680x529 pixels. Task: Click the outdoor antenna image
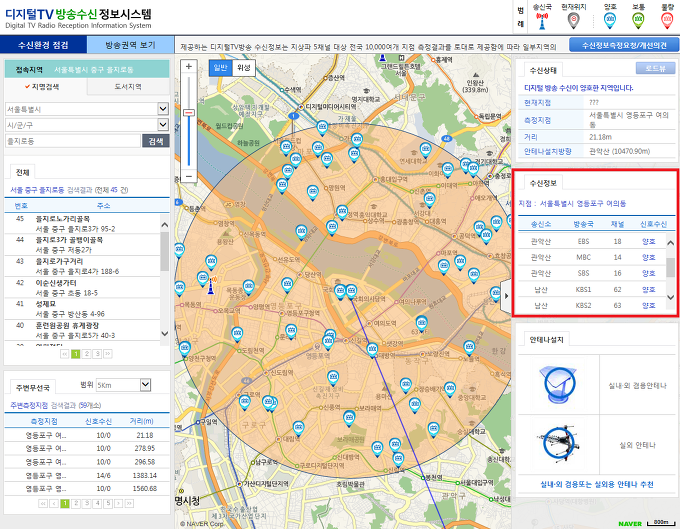point(558,443)
